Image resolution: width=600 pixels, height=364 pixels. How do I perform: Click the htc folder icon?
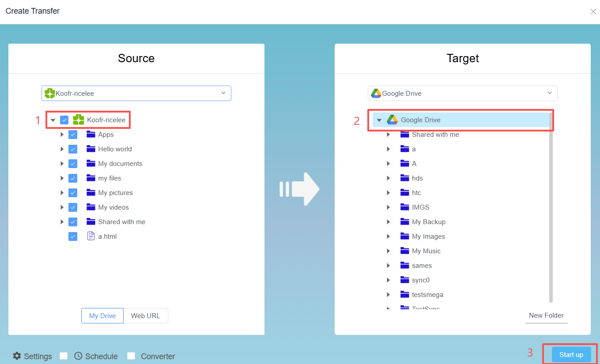(x=405, y=192)
